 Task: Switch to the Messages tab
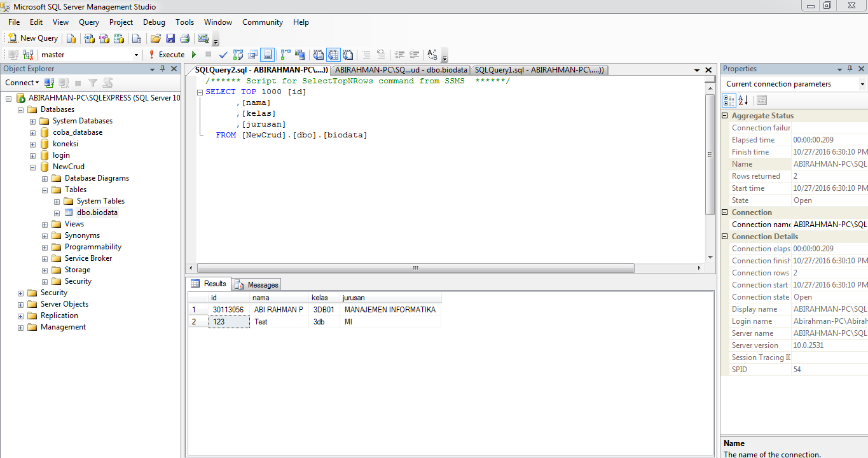(x=256, y=284)
